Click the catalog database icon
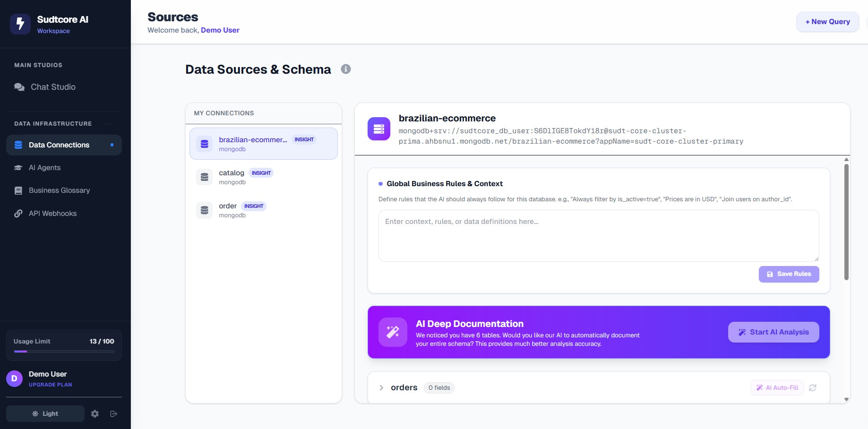 (204, 177)
